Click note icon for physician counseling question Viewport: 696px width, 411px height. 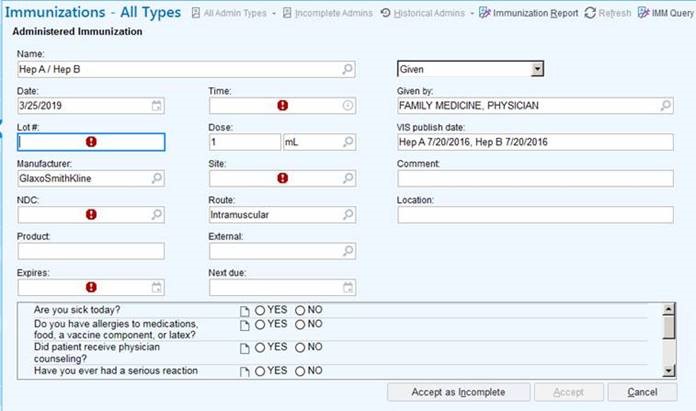tap(245, 348)
